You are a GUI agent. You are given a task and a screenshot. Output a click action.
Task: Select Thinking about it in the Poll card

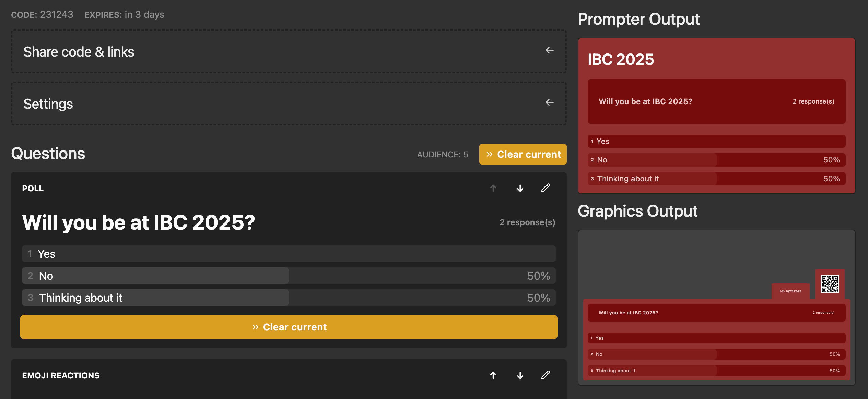(289, 298)
